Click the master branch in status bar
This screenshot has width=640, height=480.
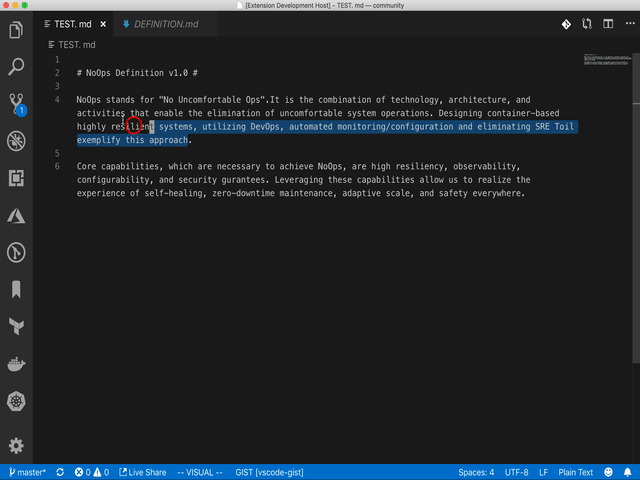(27, 472)
